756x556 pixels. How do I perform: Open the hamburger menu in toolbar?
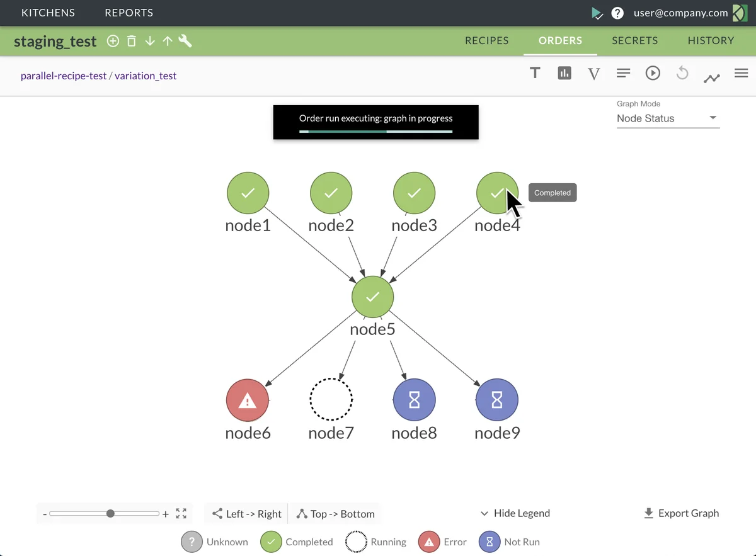click(x=741, y=73)
